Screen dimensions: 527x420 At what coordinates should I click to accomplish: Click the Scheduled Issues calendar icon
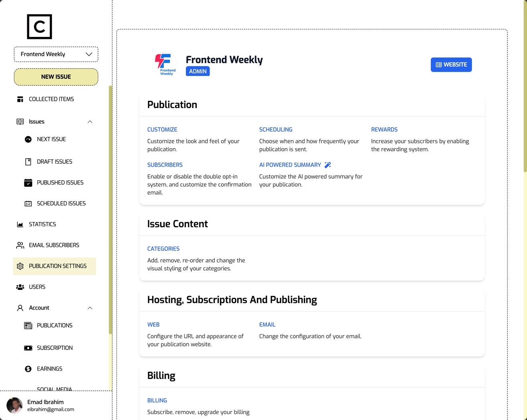click(x=28, y=203)
